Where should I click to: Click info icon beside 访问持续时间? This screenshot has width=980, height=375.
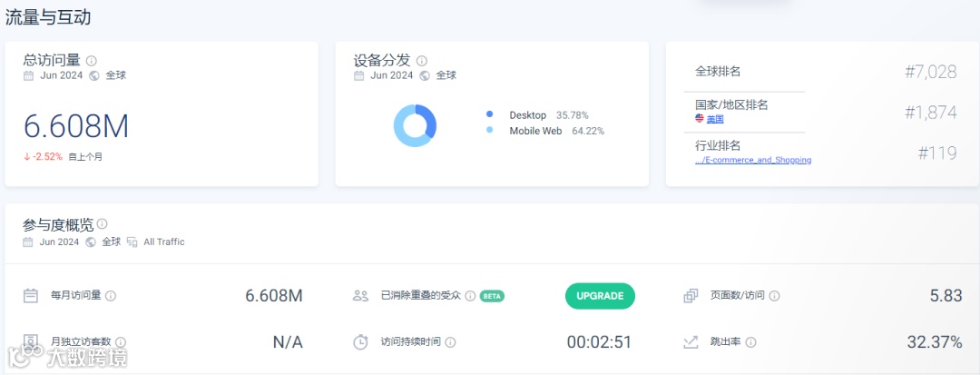point(451,342)
